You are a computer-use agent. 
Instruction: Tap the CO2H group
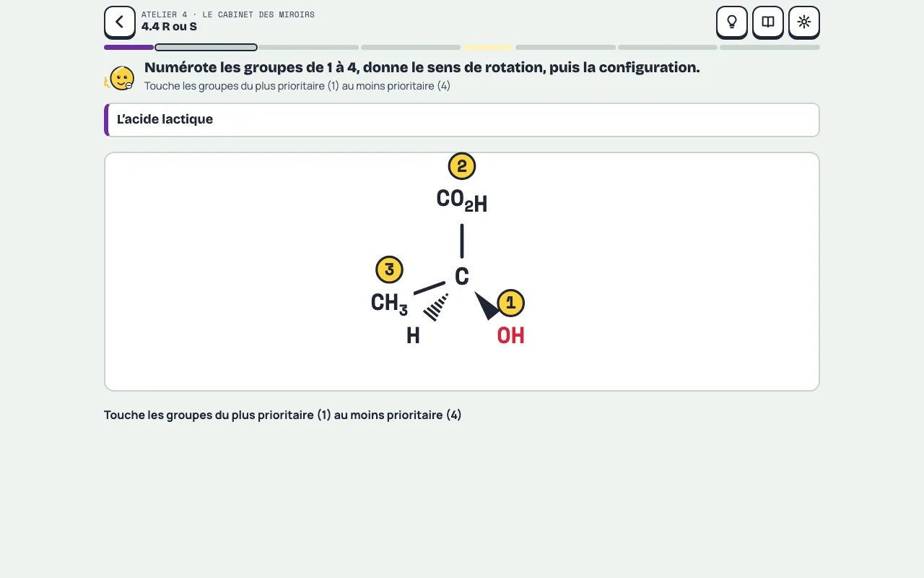click(x=462, y=200)
